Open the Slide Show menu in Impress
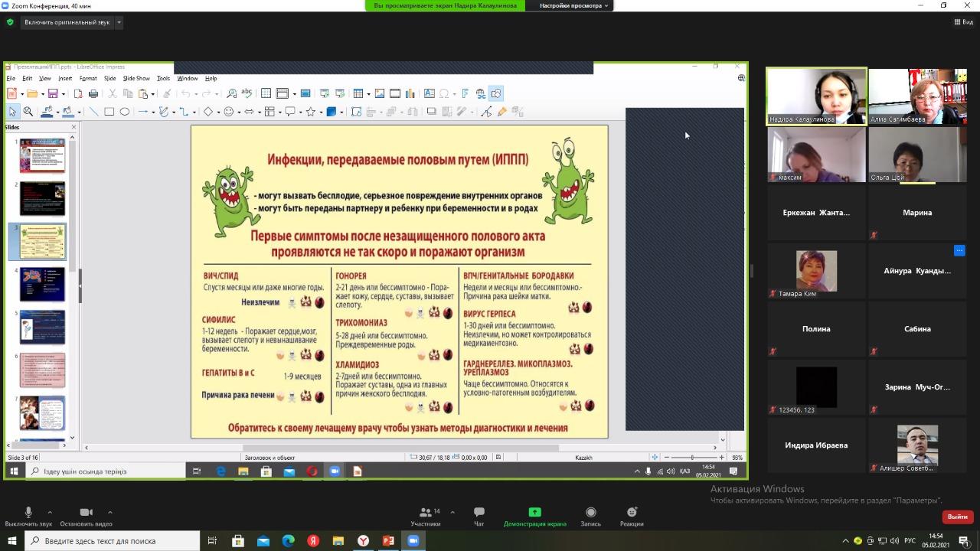Image resolution: width=980 pixels, height=551 pixels. pyautogui.click(x=136, y=78)
